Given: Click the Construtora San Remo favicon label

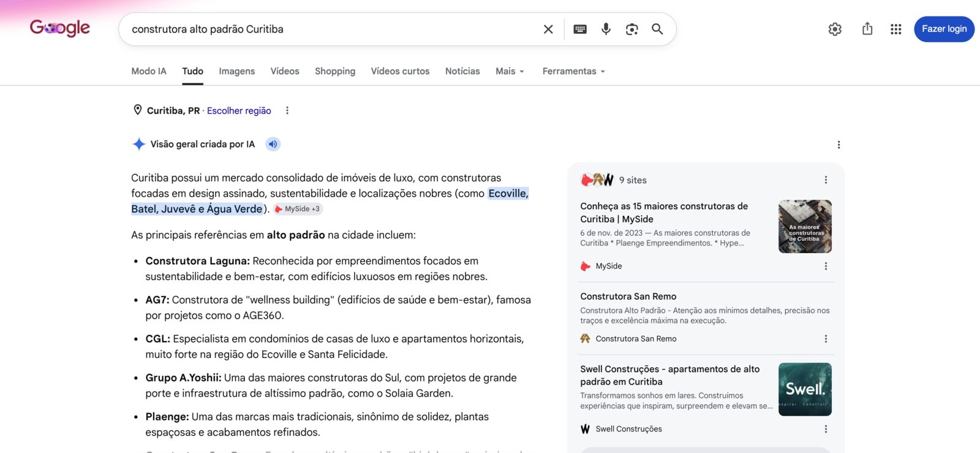Looking at the screenshot, I should coord(628,338).
